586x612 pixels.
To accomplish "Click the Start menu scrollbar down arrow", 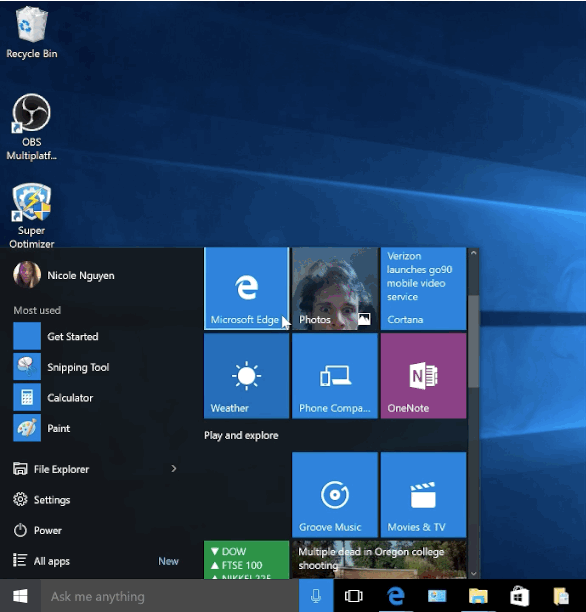I will [x=474, y=573].
